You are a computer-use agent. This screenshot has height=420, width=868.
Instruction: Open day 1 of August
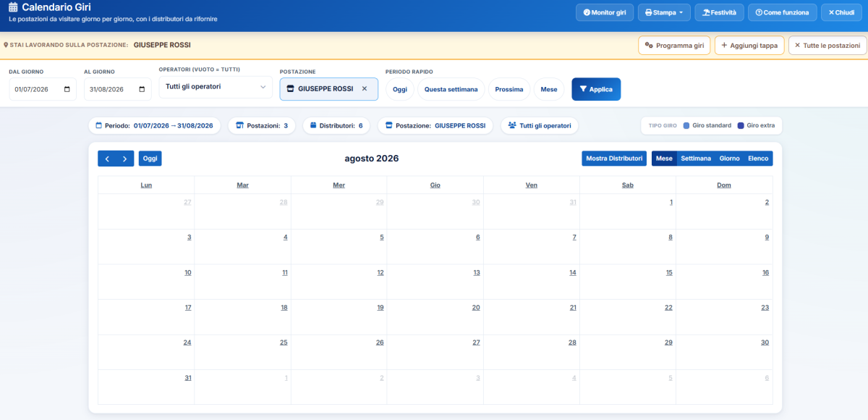click(x=671, y=202)
